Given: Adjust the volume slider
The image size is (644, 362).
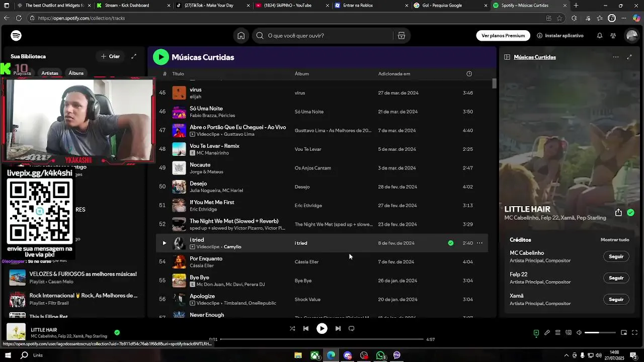Looking at the screenshot, I should [x=600, y=333].
